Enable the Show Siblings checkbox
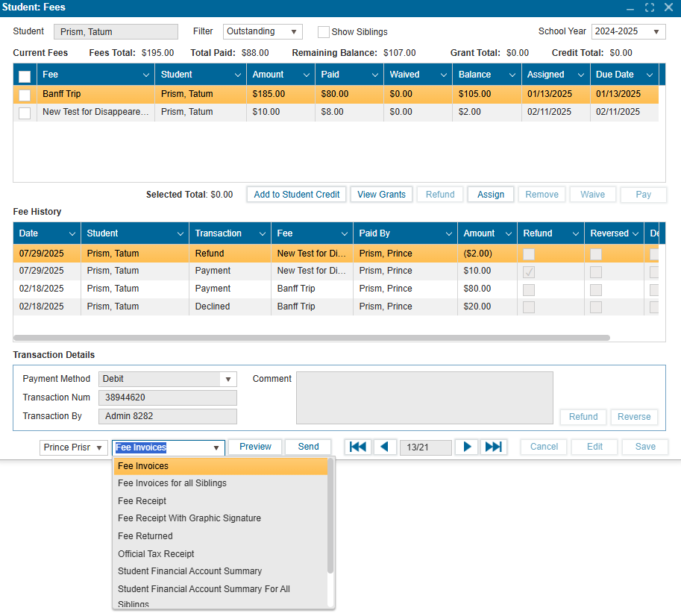This screenshot has height=616, width=681. click(x=324, y=32)
